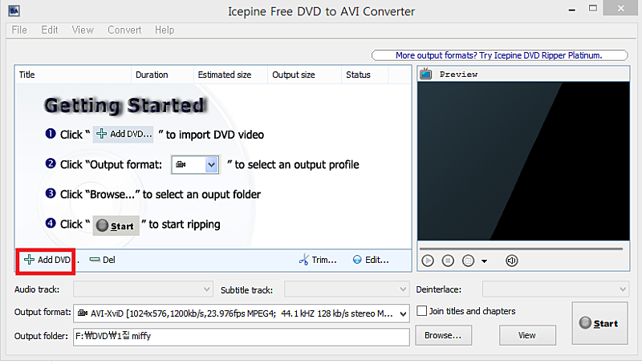Click the Estimated size column header

point(230,75)
